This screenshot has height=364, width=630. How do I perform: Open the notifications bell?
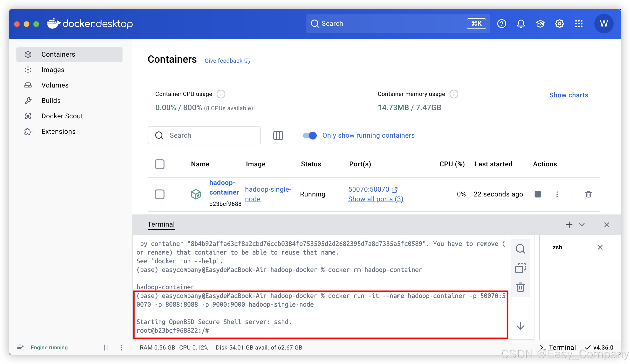click(x=521, y=23)
